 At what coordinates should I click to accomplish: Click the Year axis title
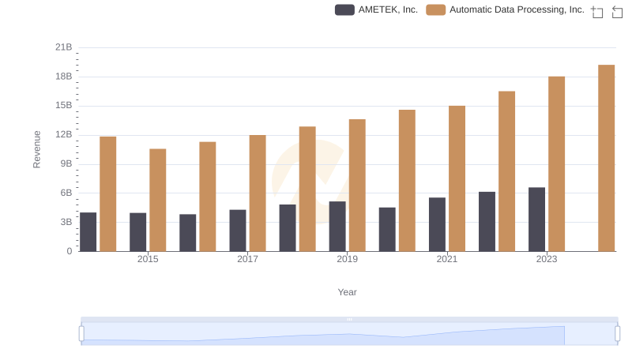point(347,292)
